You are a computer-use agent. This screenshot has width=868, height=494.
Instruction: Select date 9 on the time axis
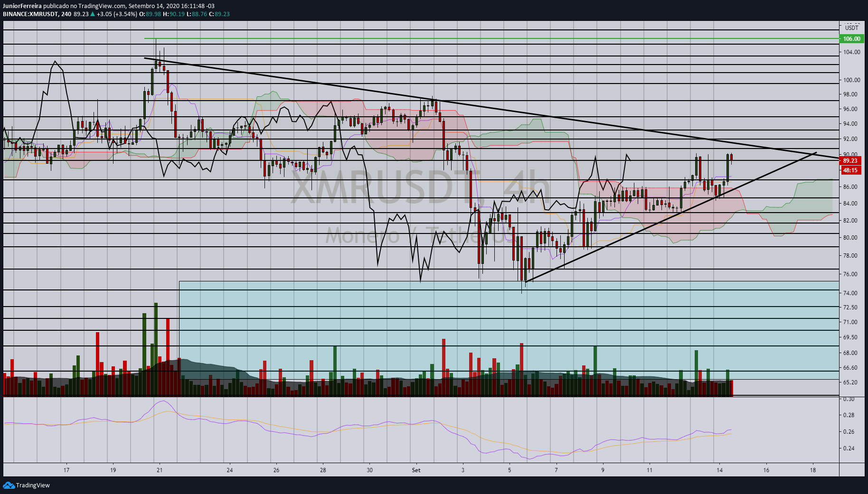(603, 470)
